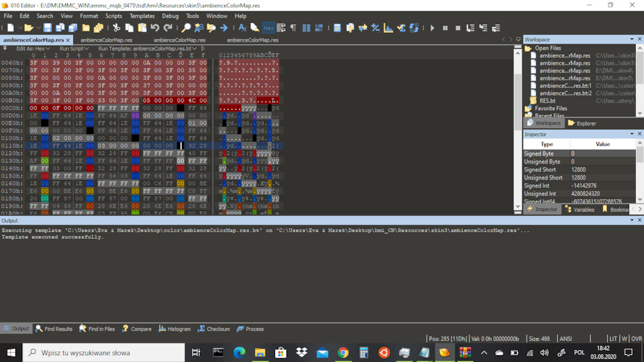Screen dimensions: 644x362
Task: Toggle LIT endian indicator in status bar
Action: 612,339
